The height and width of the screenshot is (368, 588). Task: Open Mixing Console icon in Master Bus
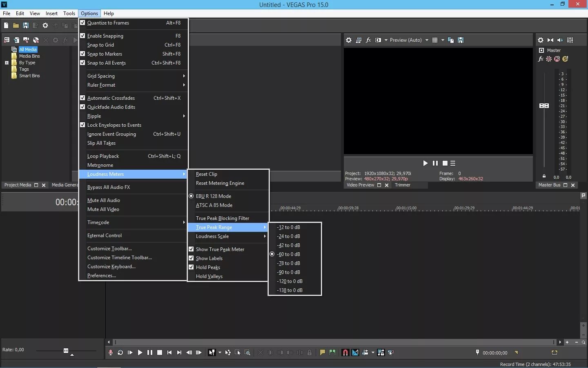click(x=570, y=40)
